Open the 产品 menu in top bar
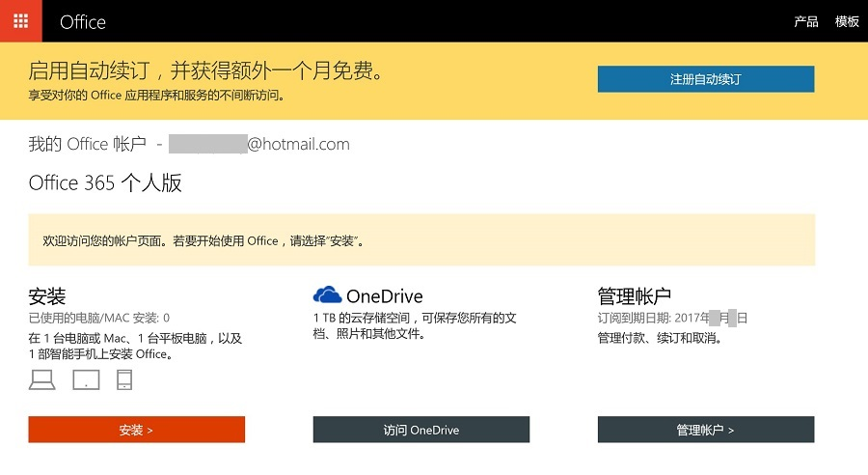This screenshot has width=868, height=475. pos(805,21)
